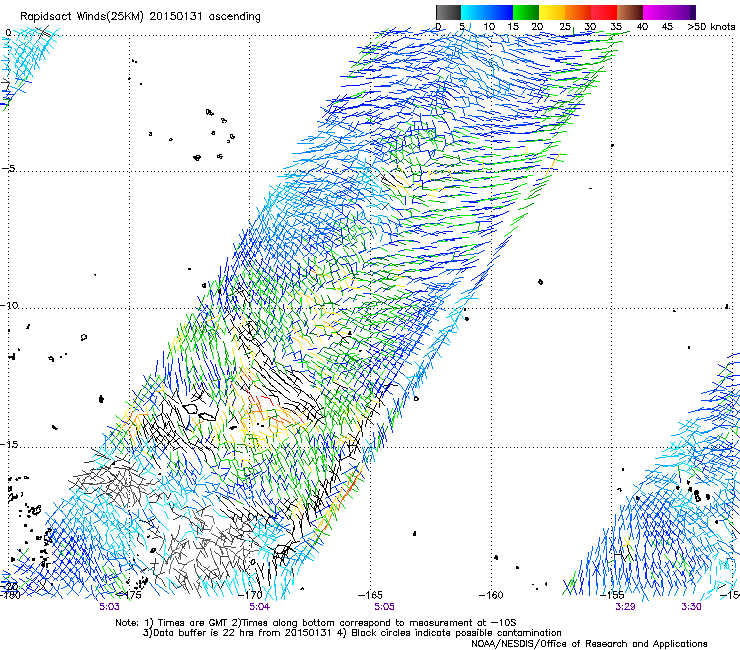Click the legend label '45'
This screenshot has height=650, width=740.
pos(667,27)
